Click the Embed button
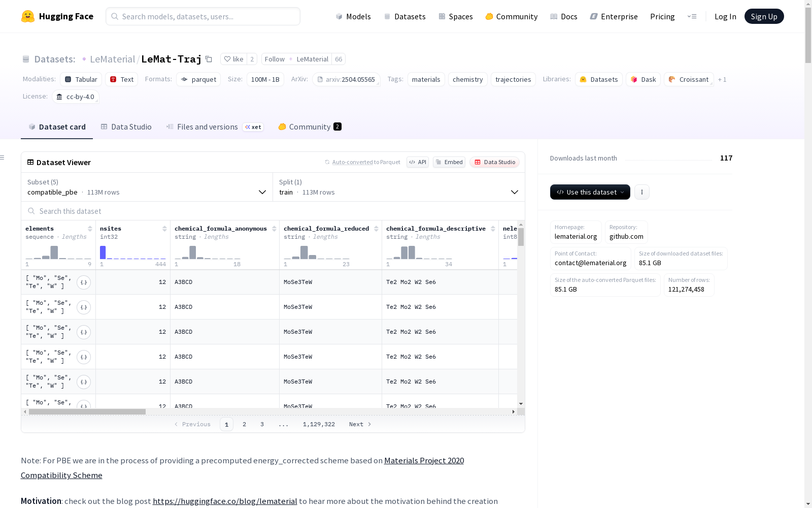 pos(449,162)
